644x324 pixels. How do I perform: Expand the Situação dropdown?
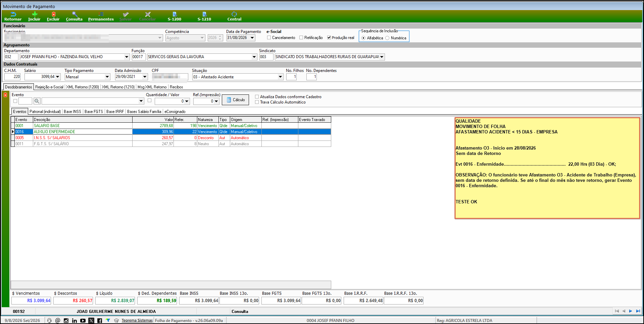pos(280,77)
